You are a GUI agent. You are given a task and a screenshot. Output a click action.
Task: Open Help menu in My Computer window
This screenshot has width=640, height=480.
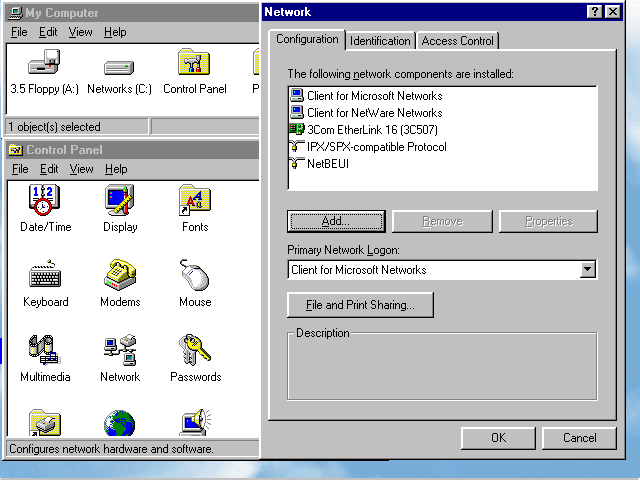tap(115, 32)
